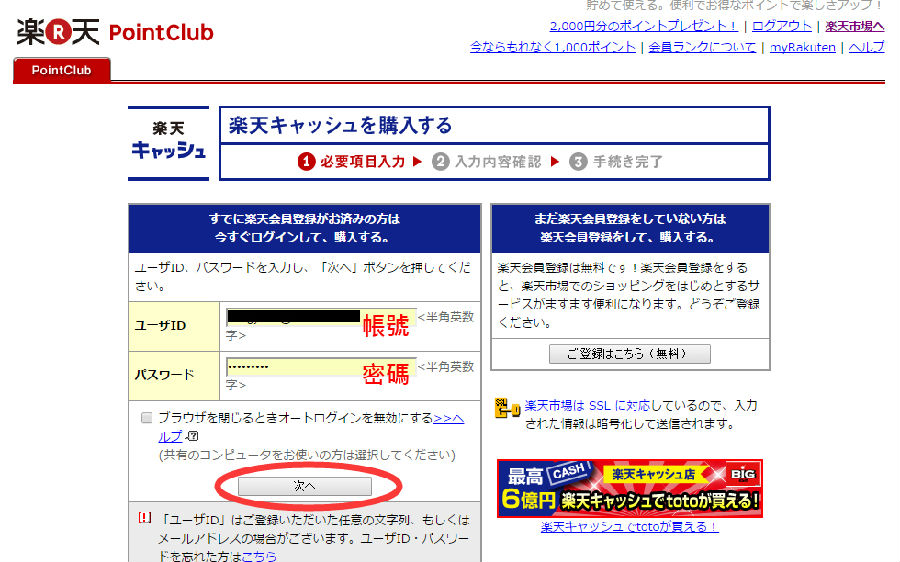Open the 楽天市場は SSL に対応 link
The height and width of the screenshot is (562, 900).
pyautogui.click(x=587, y=405)
